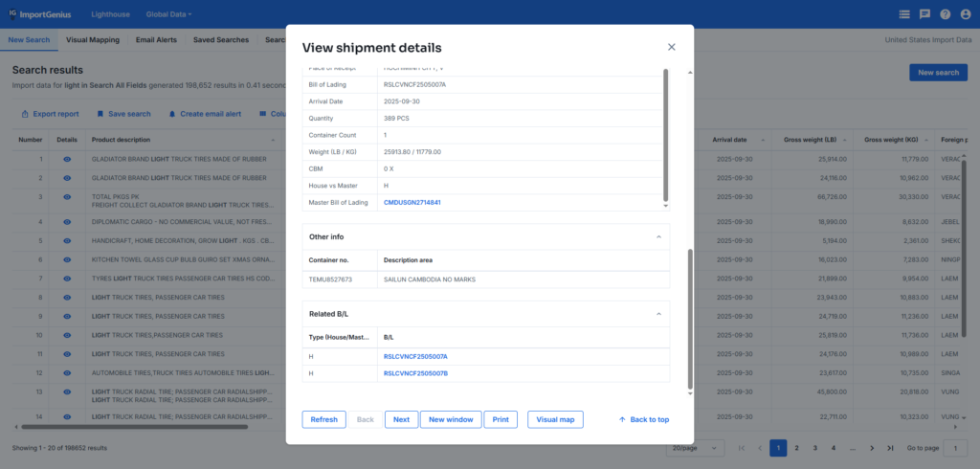Switch to the Visual Mapping tab
The height and width of the screenshot is (469, 980).
tap(92, 40)
